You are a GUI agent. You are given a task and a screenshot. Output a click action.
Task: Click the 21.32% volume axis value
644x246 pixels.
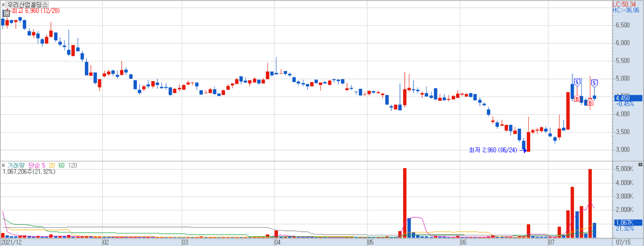coord(625,228)
